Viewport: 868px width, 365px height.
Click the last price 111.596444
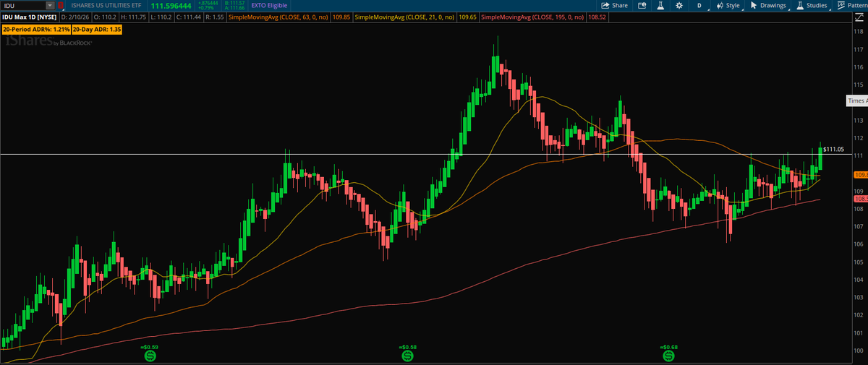point(172,6)
